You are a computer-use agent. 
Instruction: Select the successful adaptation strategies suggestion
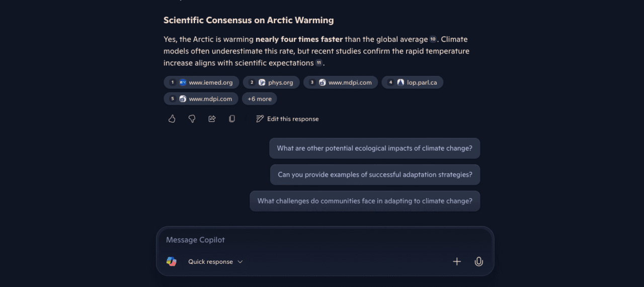click(x=375, y=175)
